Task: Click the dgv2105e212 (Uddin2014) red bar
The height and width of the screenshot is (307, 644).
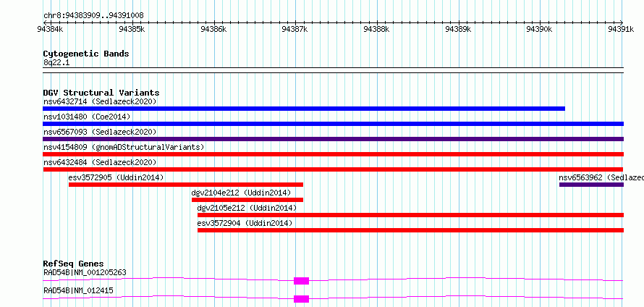Action: [411, 215]
